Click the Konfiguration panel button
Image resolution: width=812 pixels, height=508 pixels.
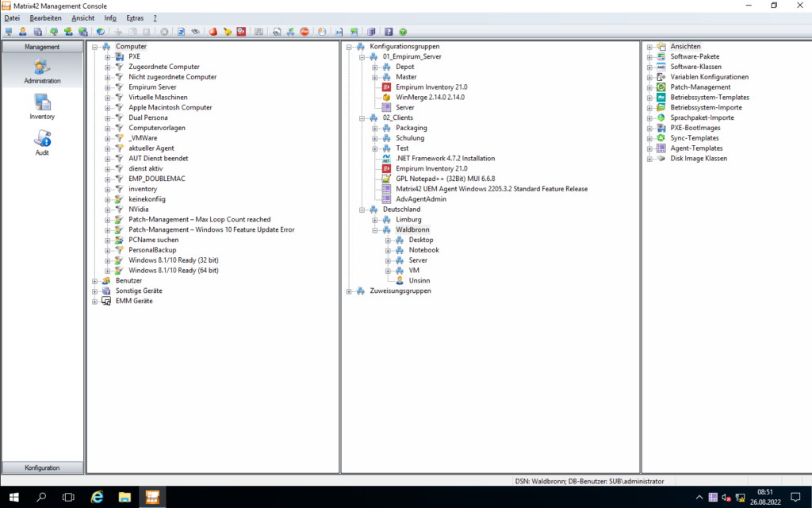tap(42, 468)
